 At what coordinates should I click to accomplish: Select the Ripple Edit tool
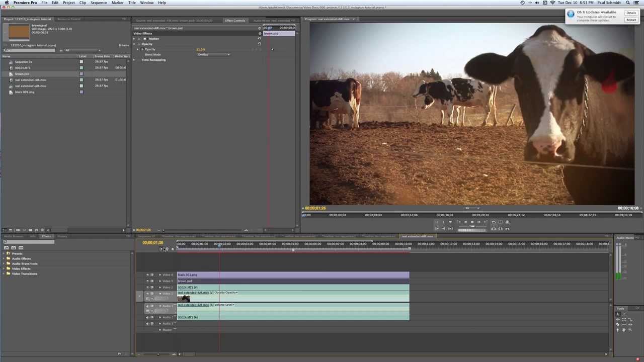click(618, 319)
